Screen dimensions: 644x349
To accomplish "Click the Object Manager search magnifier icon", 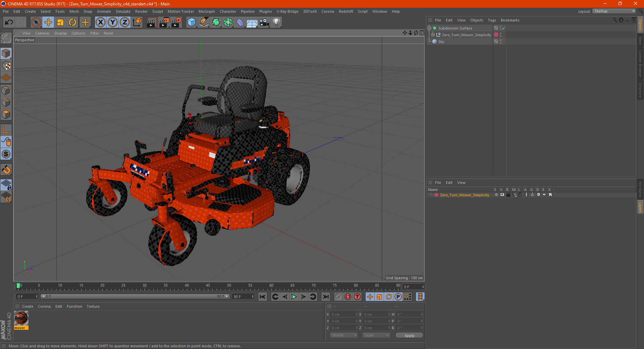I will click(615, 20).
